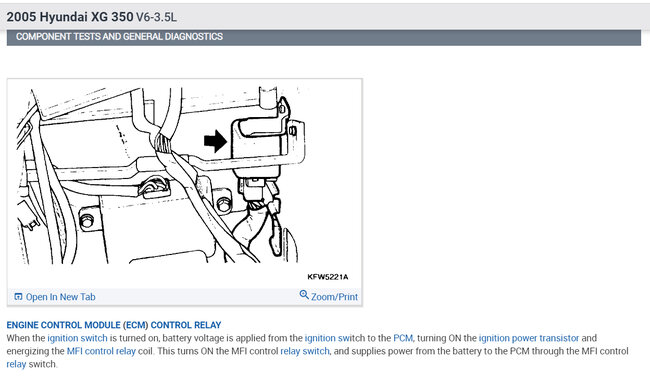Screen dimensions: 650x384
Task: Follow the first 'ignition switch' link
Action: point(78,338)
